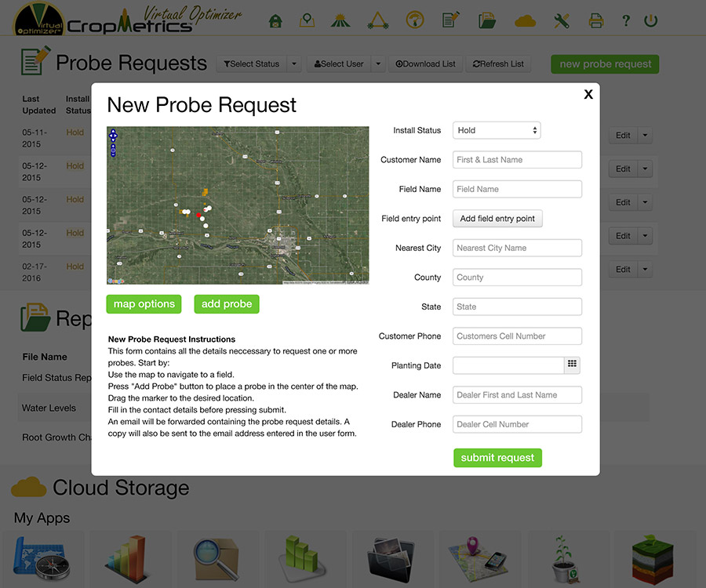Open the map pin location icon
Screen dimensions: 706x588
coord(308,21)
